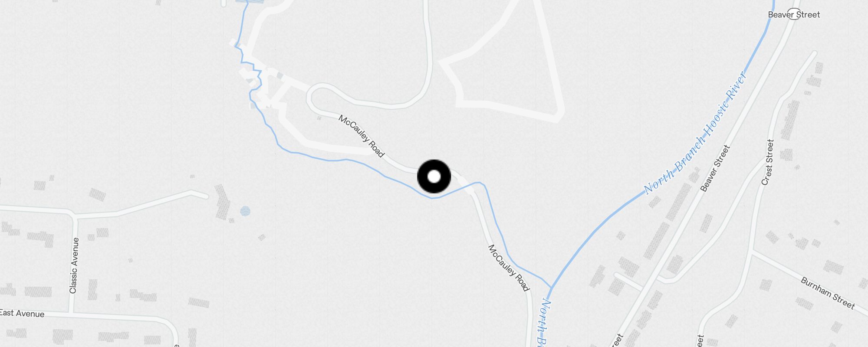Click the Burnham Street label

pyautogui.click(x=828, y=293)
